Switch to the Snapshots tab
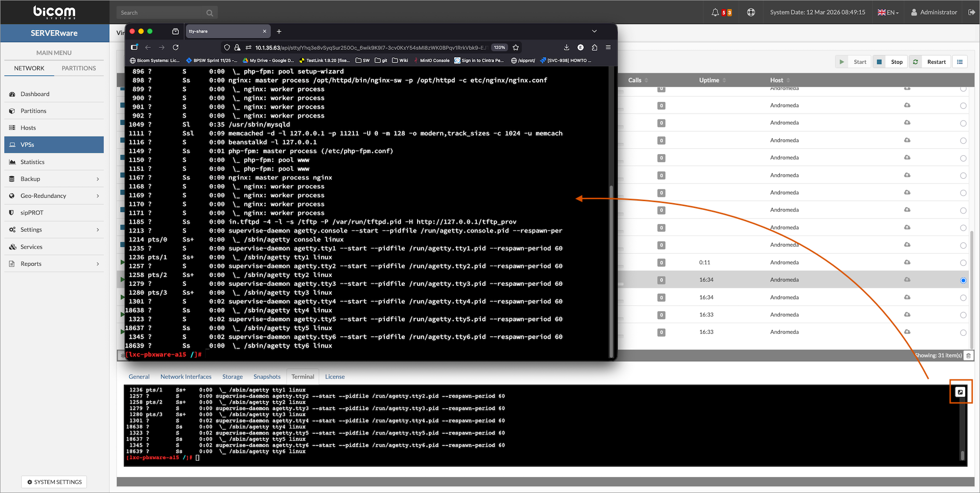Viewport: 980px width, 493px height. tap(267, 377)
